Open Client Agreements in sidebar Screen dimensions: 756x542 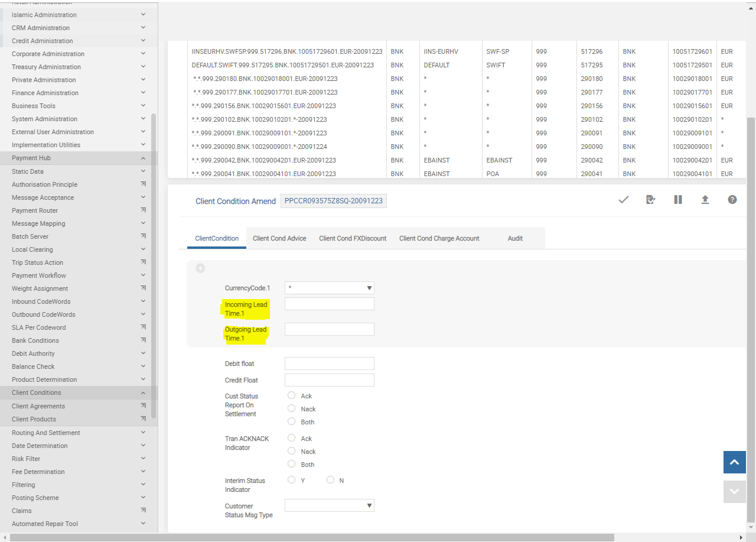38,406
